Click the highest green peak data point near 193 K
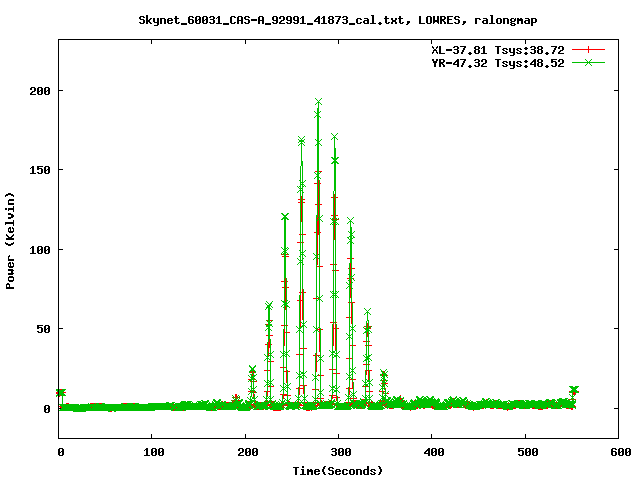The height and width of the screenshot is (480, 640). (x=318, y=102)
